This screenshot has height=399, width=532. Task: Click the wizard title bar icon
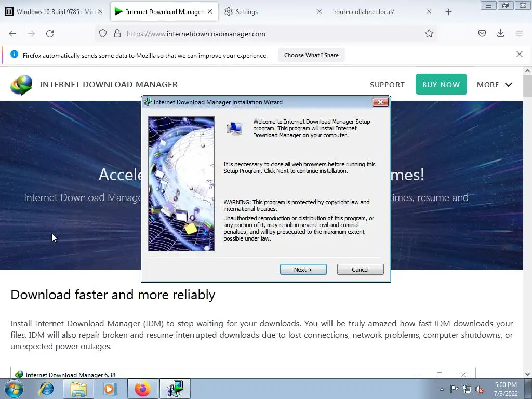(x=148, y=102)
